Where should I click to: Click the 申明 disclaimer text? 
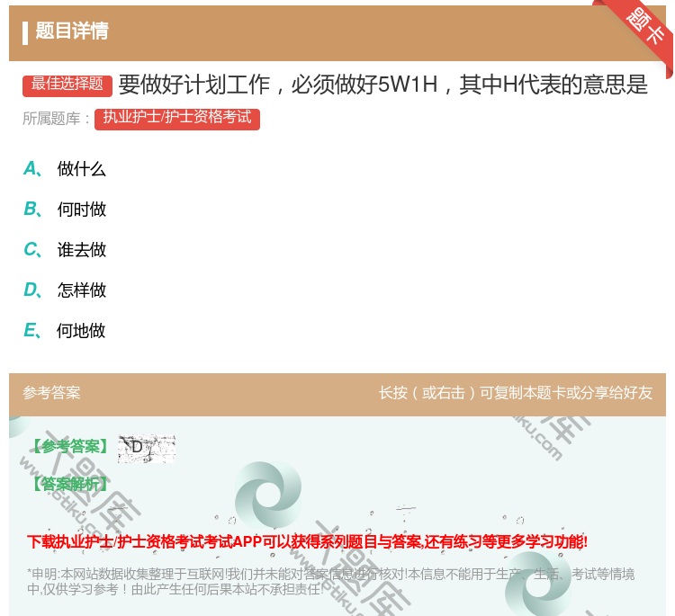(330, 581)
